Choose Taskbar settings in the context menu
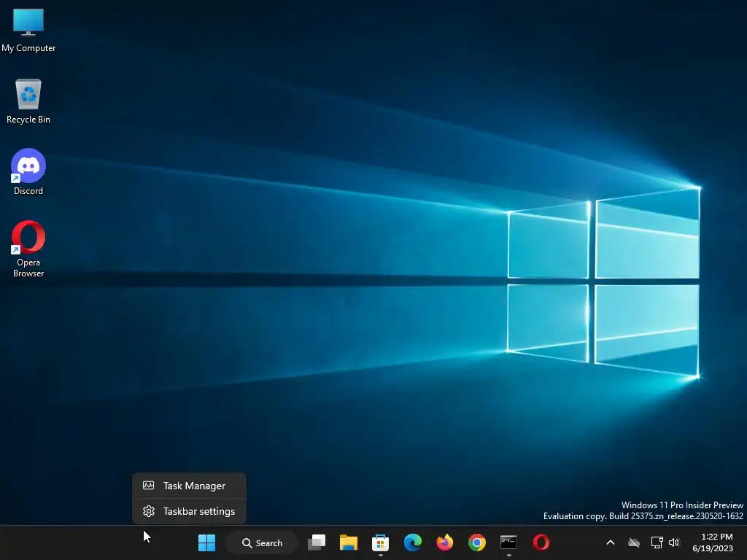The width and height of the screenshot is (747, 560). (189, 511)
